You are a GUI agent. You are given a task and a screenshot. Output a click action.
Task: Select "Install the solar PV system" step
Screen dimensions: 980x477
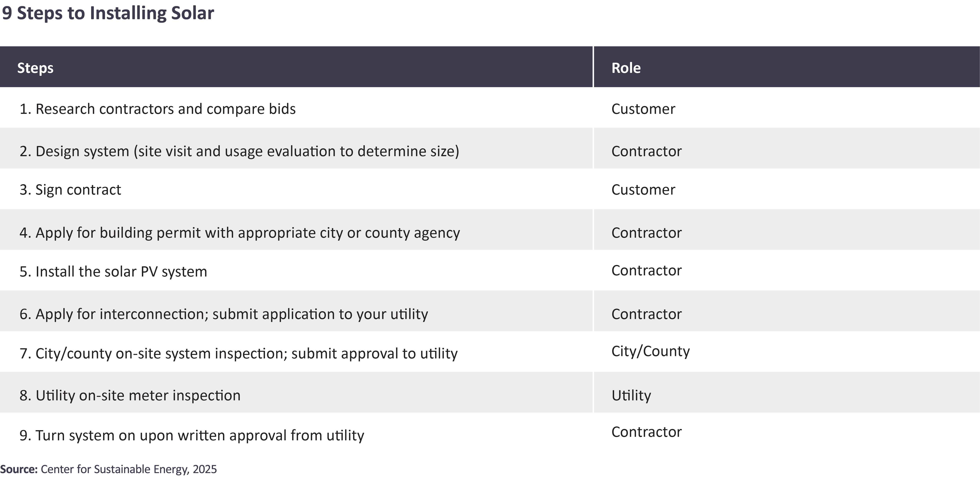113,272
